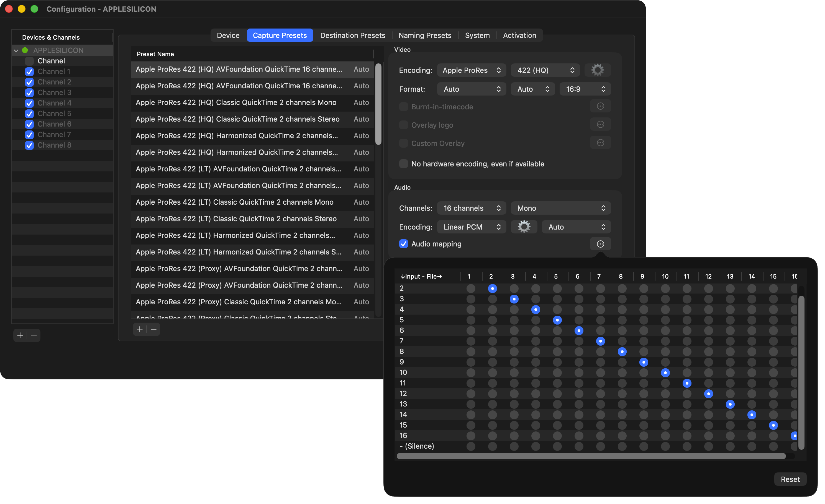The width and height of the screenshot is (825, 504).
Task: Toggle Channel 2 checkbox
Action: point(29,83)
